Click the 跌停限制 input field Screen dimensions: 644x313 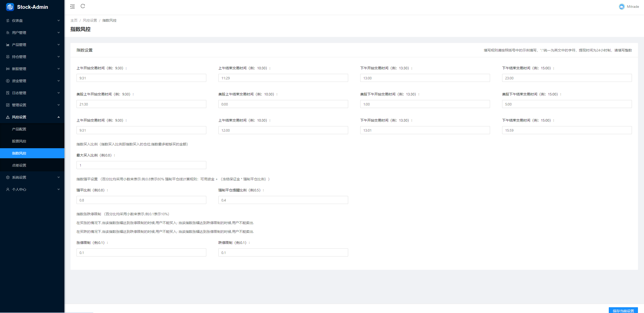pos(283,252)
